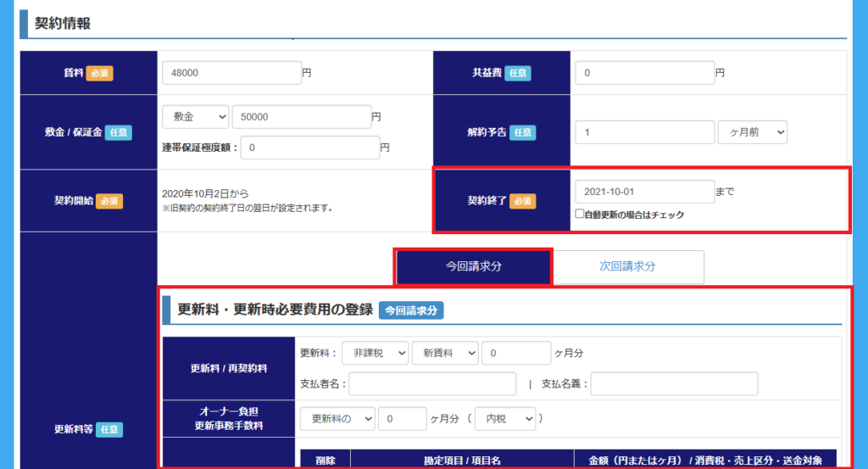The height and width of the screenshot is (469, 868).
Task: Click the 連帯保証極度額 input field
Action: [x=309, y=148]
